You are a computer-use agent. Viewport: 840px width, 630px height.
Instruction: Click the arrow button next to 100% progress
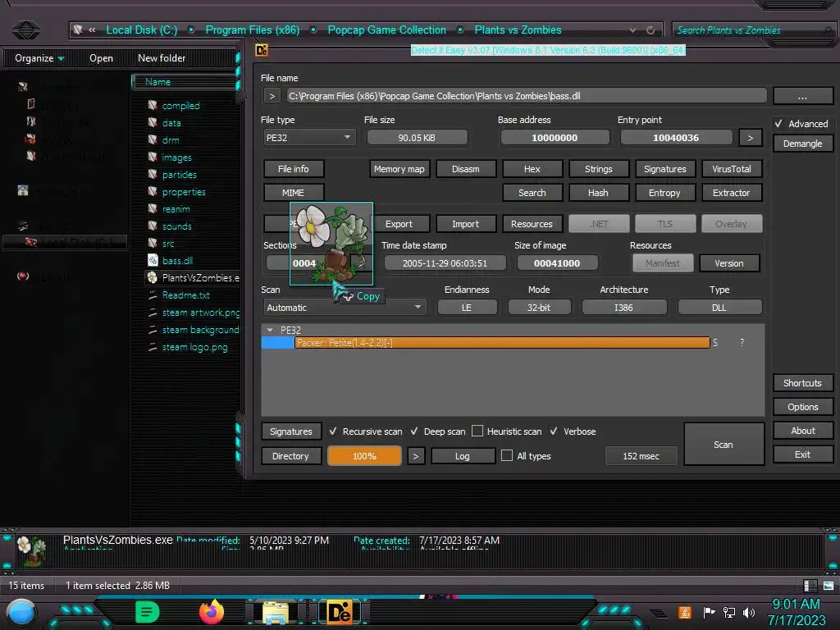click(x=416, y=456)
